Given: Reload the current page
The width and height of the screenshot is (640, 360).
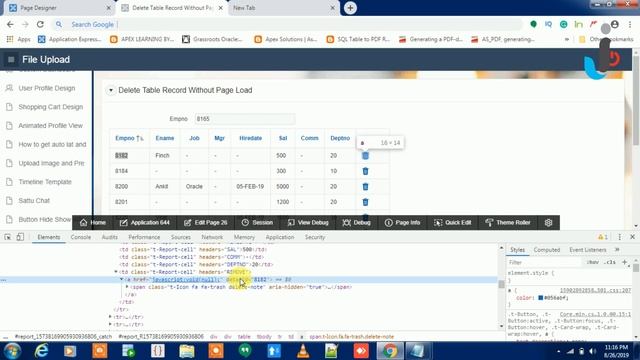Looking at the screenshot, I should [x=40, y=24].
